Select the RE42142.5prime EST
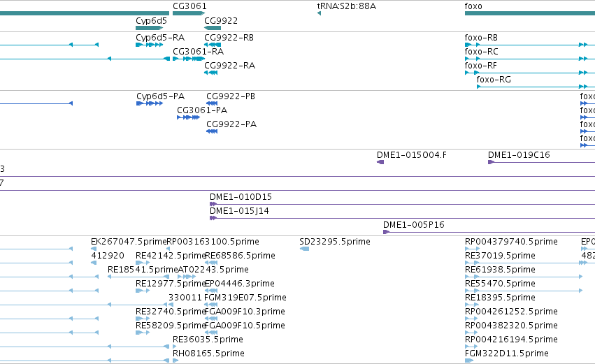 coord(171,256)
